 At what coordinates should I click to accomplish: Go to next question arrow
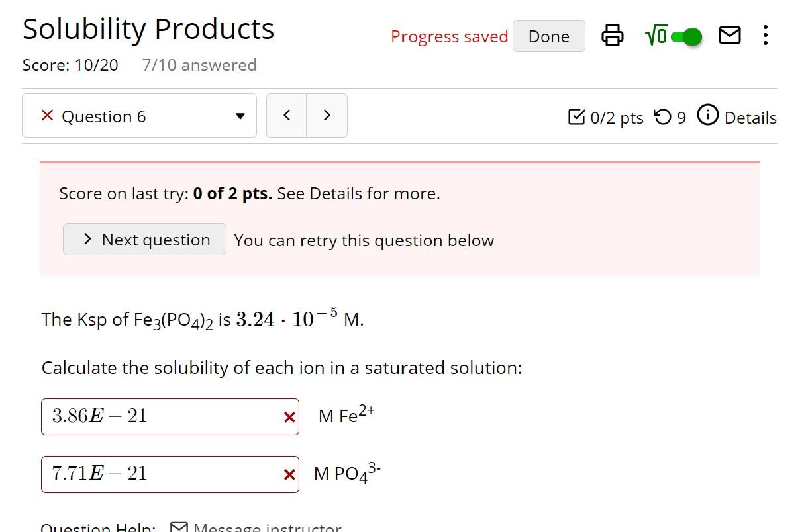click(x=327, y=116)
